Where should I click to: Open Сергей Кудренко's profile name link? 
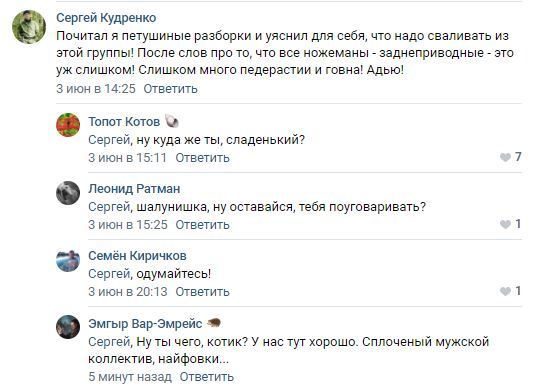pos(106,18)
